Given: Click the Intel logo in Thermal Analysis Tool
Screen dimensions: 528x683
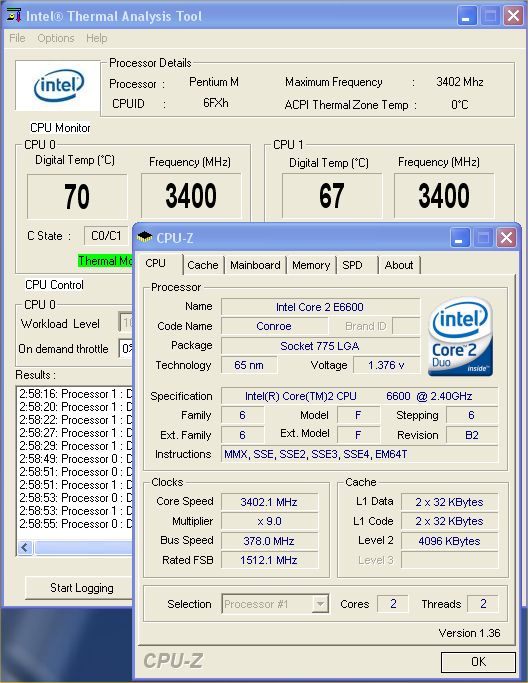Looking at the screenshot, I should coord(58,85).
